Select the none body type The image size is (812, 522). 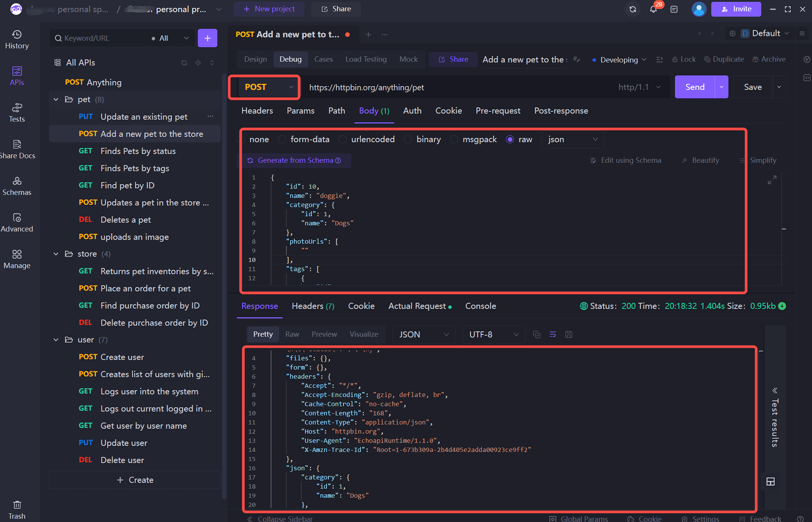[253, 139]
